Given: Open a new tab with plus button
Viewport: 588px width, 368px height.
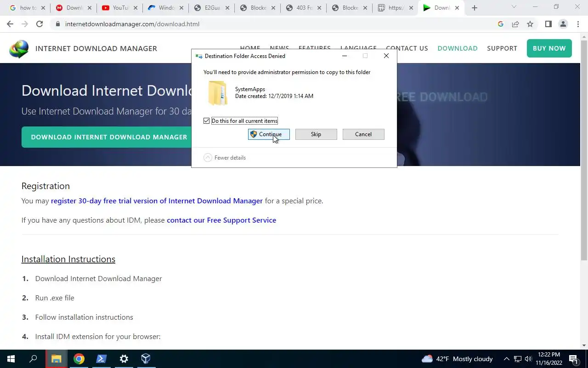Looking at the screenshot, I should click(475, 8).
